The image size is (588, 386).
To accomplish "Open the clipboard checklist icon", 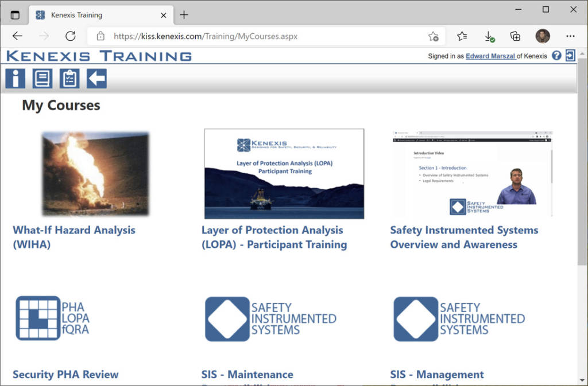I will [x=69, y=78].
